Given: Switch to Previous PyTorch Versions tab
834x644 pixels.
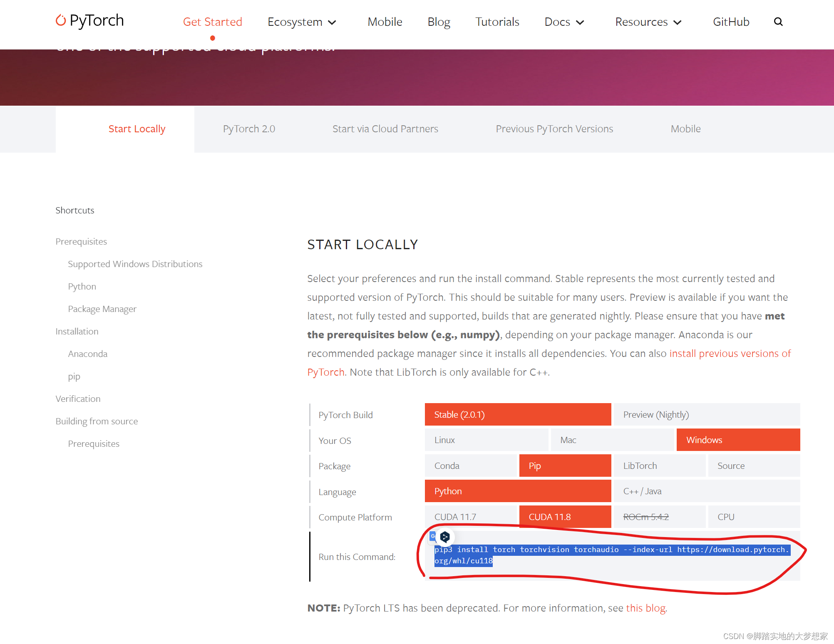Looking at the screenshot, I should [x=554, y=129].
